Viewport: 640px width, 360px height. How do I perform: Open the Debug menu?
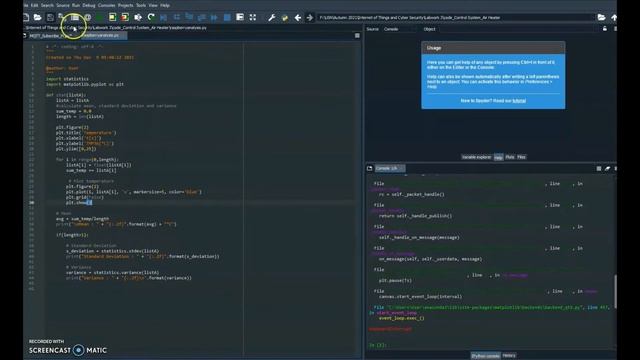89,5
